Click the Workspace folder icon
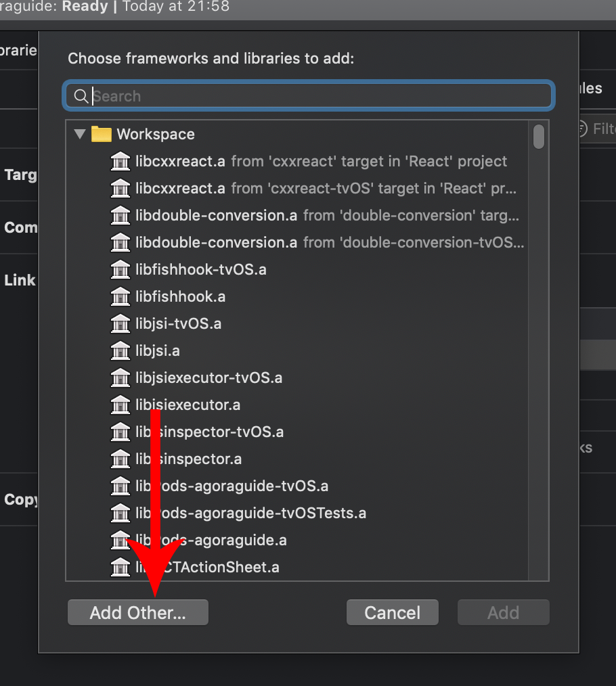Viewport: 616px width, 686px height. click(x=101, y=134)
